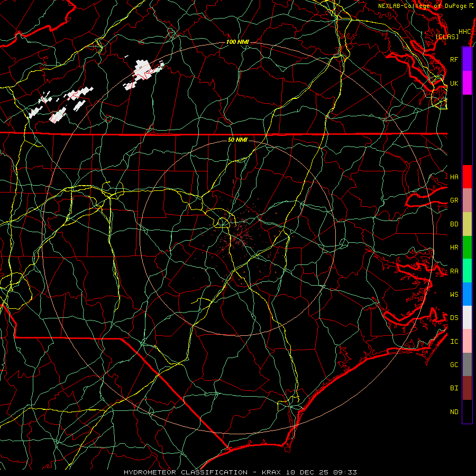Click the WS legend label
This screenshot has height=476, width=476.
pos(454,294)
